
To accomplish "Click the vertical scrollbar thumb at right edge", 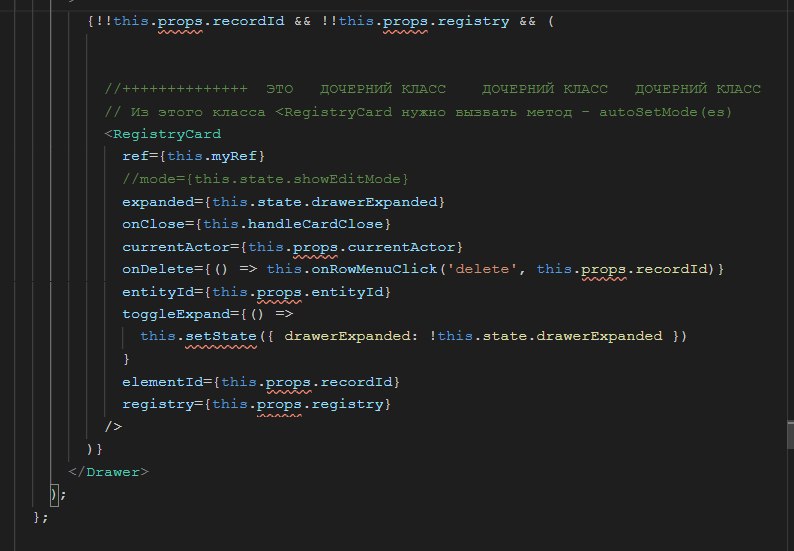I will tap(790, 434).
